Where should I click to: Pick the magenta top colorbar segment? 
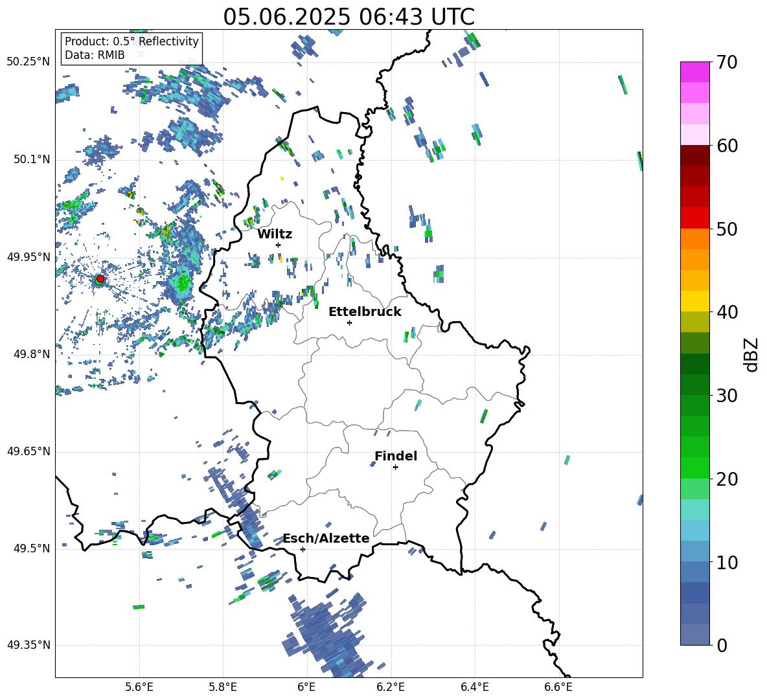(694, 72)
